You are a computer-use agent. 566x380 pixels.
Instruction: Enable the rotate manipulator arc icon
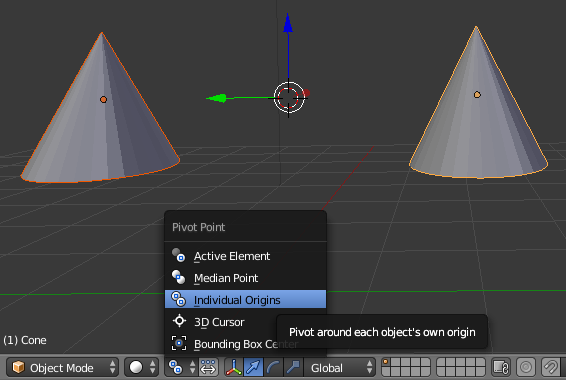(273, 368)
